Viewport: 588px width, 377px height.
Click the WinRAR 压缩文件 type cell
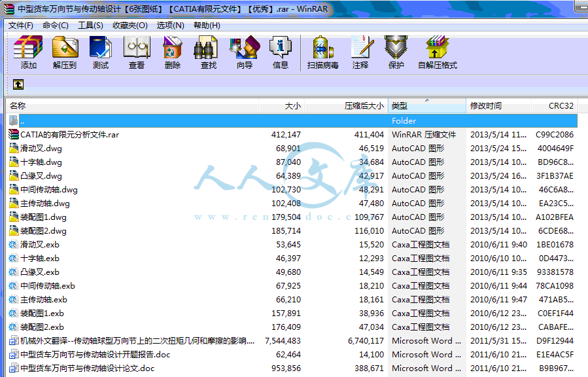tap(424, 135)
